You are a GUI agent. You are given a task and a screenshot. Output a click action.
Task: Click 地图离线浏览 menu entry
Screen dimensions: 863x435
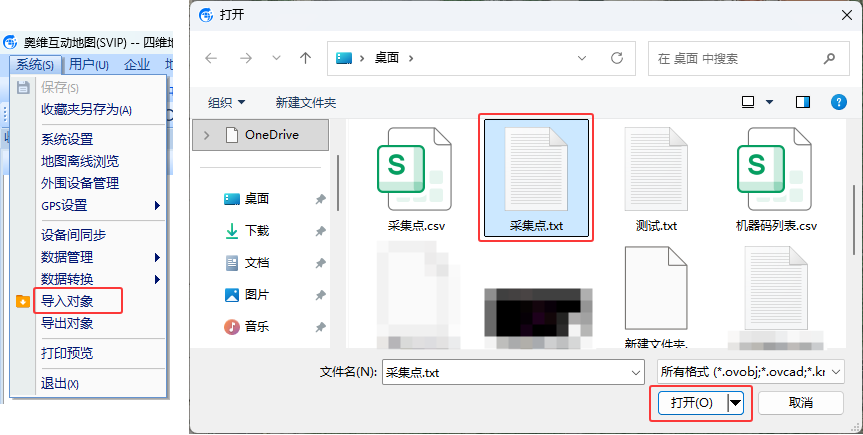[80, 161]
